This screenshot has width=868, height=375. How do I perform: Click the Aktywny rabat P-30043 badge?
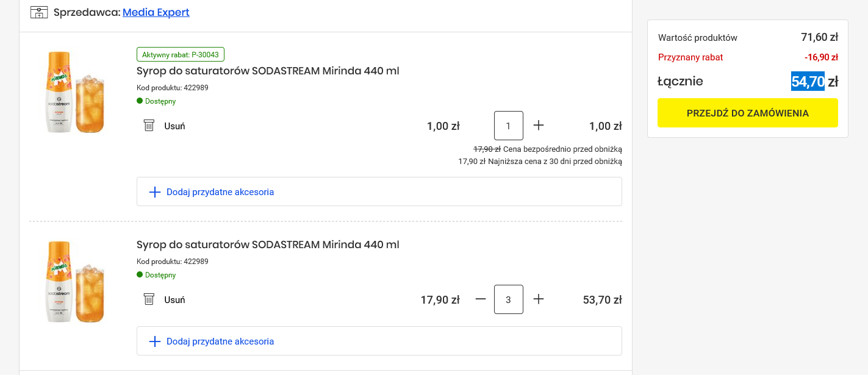(181, 54)
